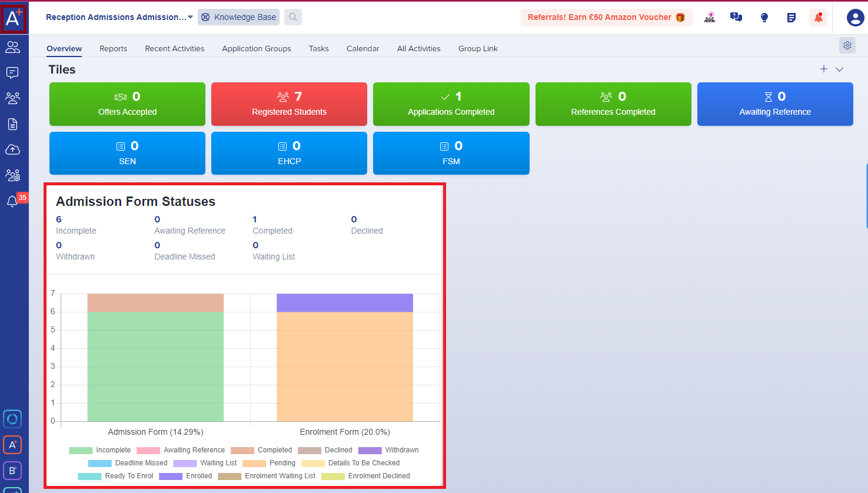Open the cloud upload sidebar icon
Screen dimensions: 868x493
click(x=12, y=149)
